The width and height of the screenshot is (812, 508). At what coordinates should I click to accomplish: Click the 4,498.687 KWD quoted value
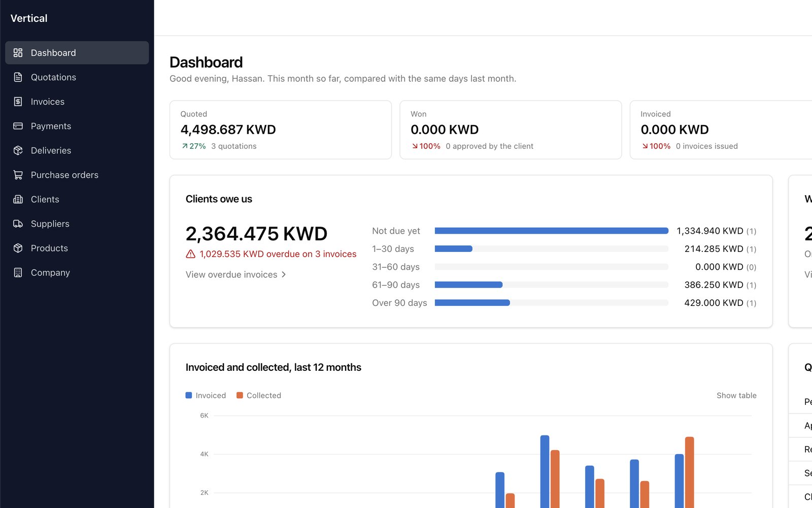(x=228, y=130)
